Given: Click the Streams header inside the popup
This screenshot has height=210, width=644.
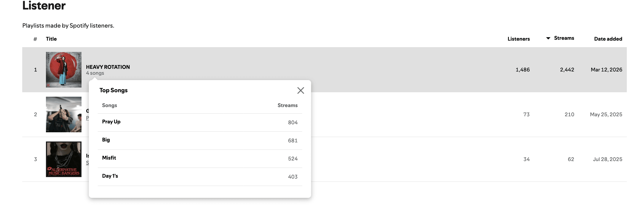Looking at the screenshot, I should pyautogui.click(x=287, y=105).
